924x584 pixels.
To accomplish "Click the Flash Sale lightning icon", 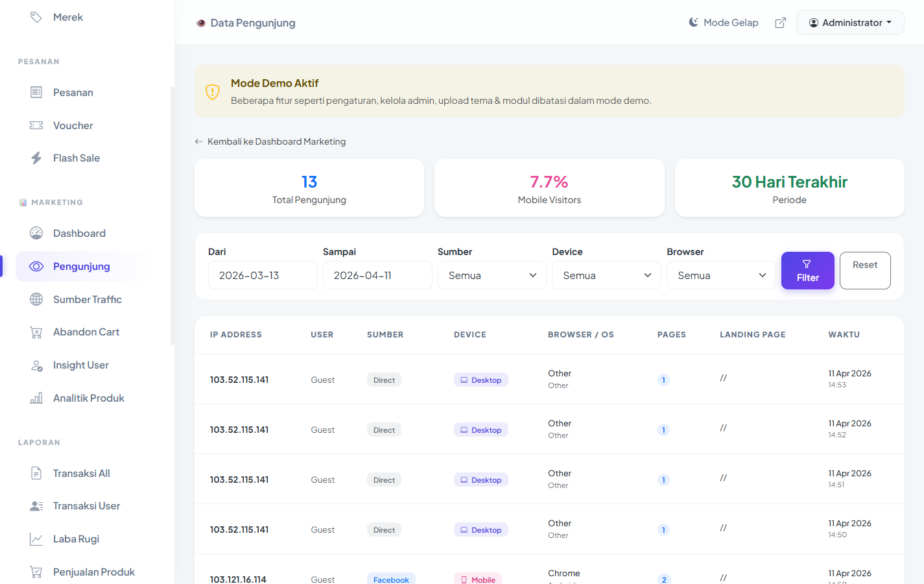I will point(36,158).
